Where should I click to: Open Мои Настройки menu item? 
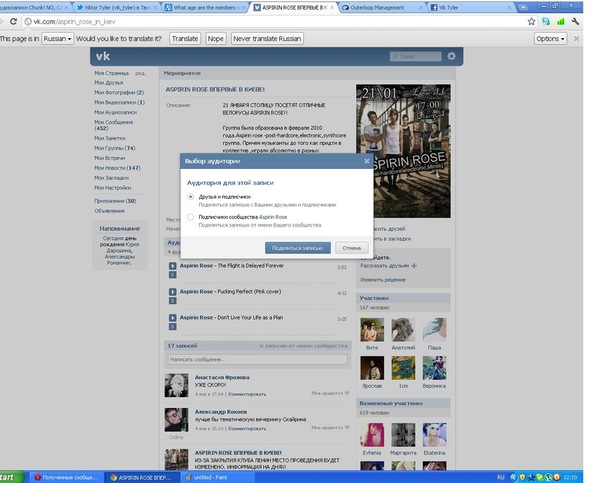click(112, 188)
